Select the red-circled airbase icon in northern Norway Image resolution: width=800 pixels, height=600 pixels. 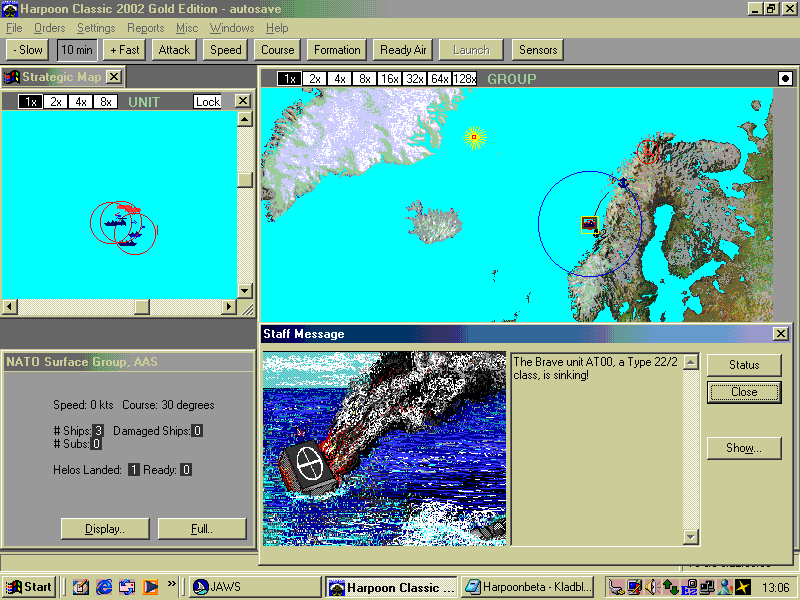click(648, 151)
